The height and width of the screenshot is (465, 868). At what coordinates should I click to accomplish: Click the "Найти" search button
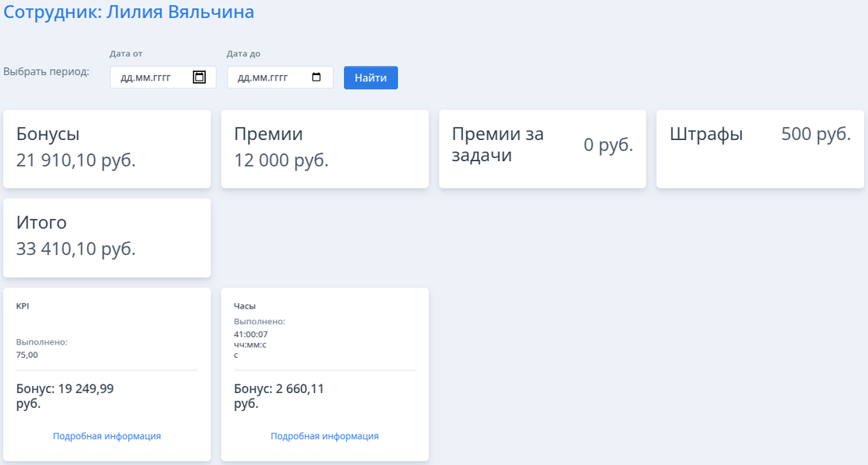(x=371, y=77)
